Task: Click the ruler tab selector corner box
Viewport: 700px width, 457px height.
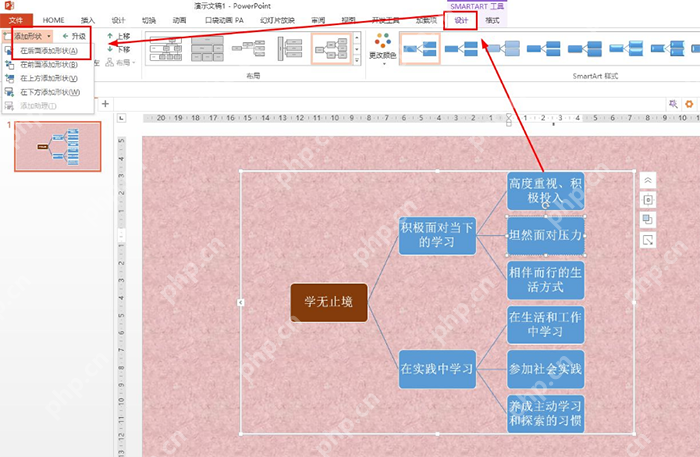Action: (121, 118)
